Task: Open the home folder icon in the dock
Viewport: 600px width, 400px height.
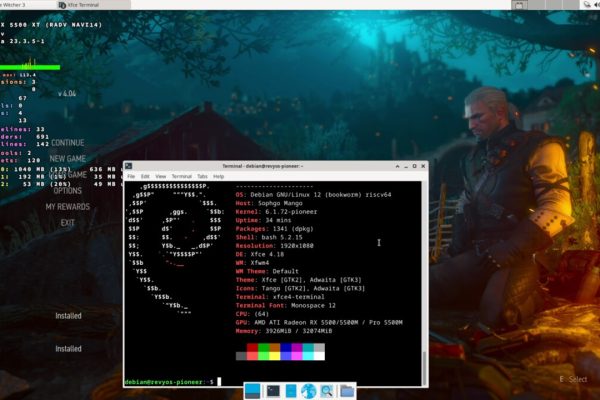Action: click(x=347, y=391)
